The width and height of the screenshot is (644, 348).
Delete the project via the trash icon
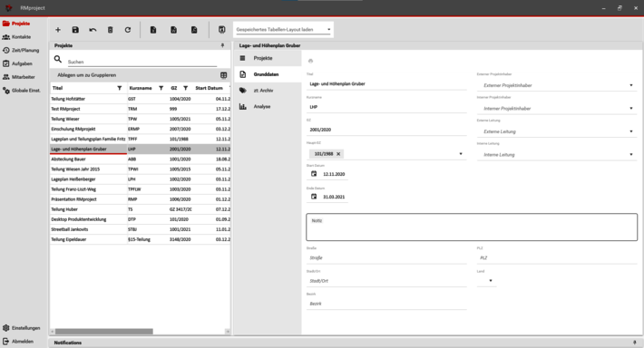click(110, 30)
